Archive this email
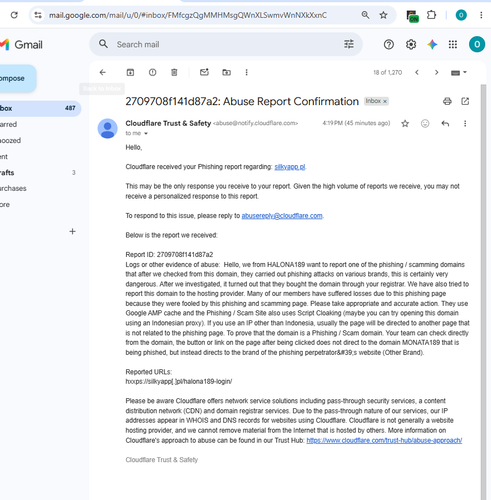 130,72
